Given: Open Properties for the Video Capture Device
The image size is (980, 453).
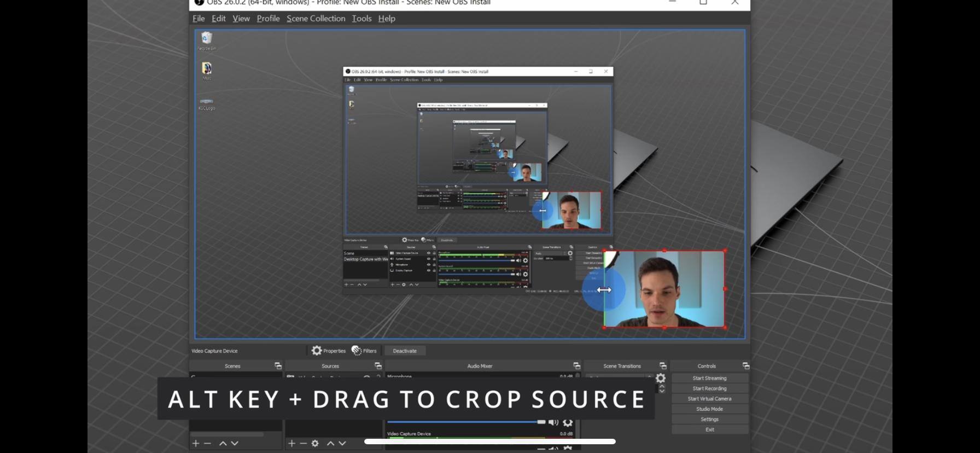Looking at the screenshot, I should coord(329,351).
